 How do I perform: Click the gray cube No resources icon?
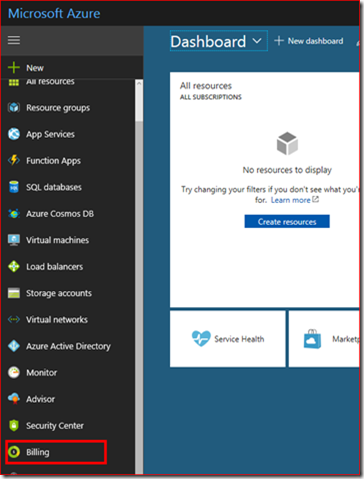[x=287, y=143]
